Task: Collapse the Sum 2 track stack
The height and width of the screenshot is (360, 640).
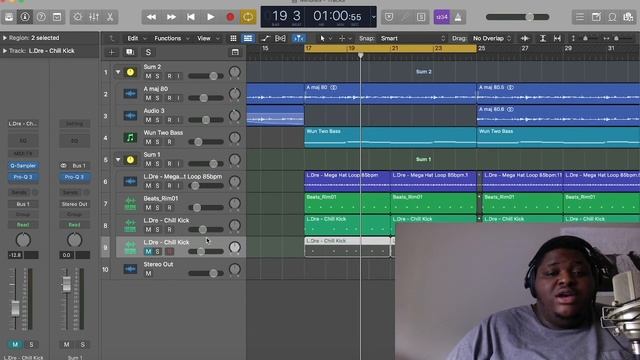Action: coord(118,72)
